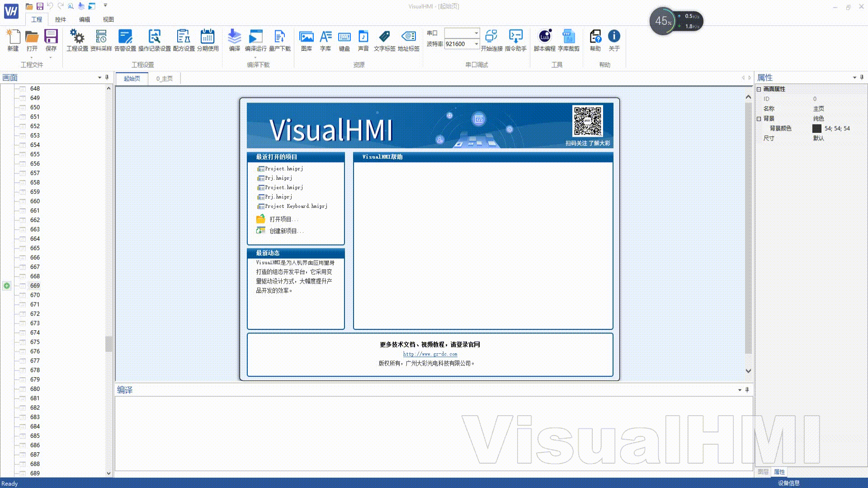The image size is (868, 488).
Task: Toggle the 属性 panel pushpin
Action: pyautogui.click(x=862, y=78)
